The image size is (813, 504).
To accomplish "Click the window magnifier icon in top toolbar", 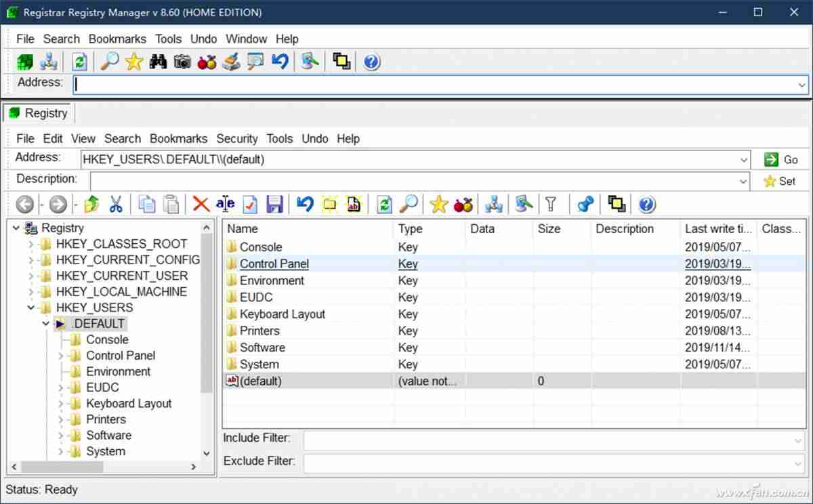I will [255, 62].
